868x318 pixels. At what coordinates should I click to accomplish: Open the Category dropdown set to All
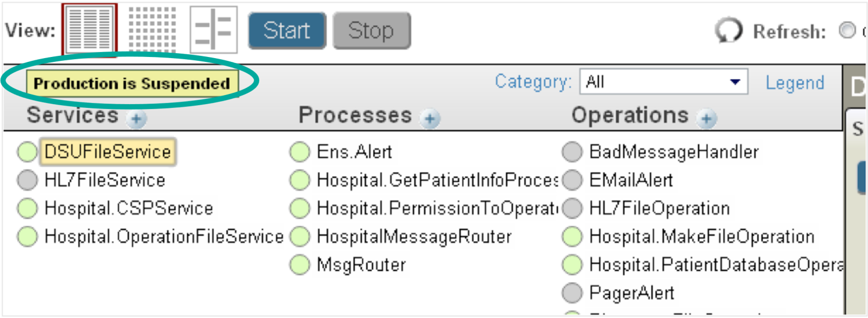pos(663,82)
